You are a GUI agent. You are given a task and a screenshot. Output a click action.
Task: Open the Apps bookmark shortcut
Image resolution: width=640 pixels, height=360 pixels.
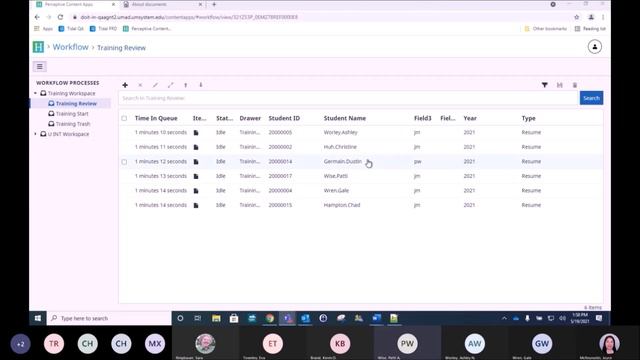pyautogui.click(x=43, y=29)
